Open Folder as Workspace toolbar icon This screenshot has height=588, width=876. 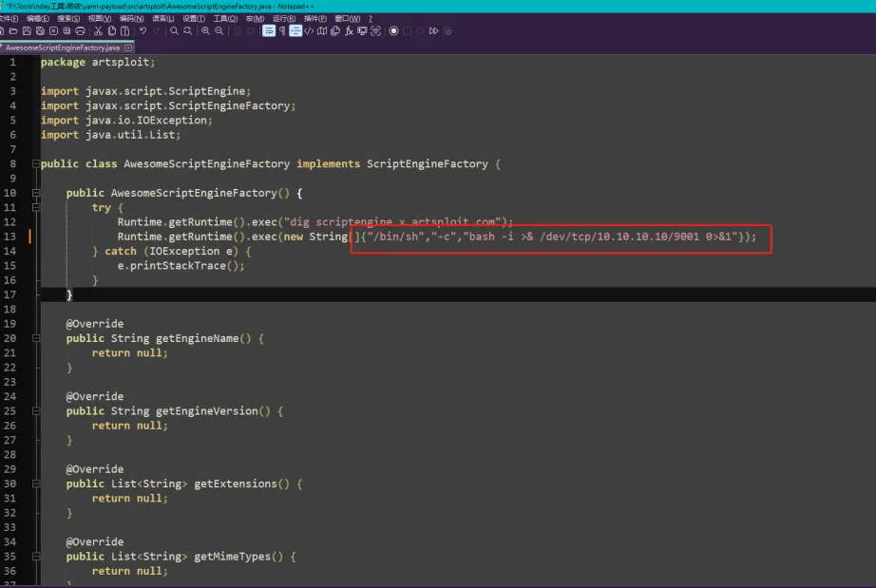tap(362, 31)
